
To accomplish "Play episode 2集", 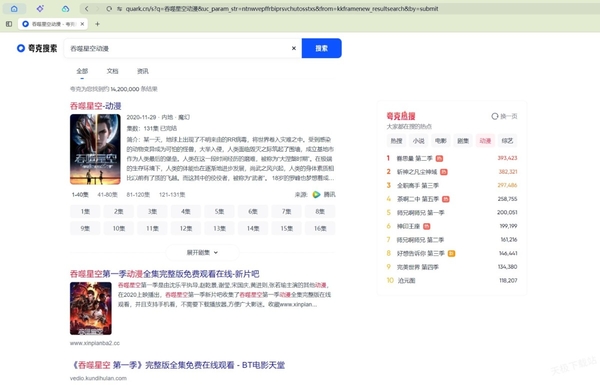I will pos(119,211).
